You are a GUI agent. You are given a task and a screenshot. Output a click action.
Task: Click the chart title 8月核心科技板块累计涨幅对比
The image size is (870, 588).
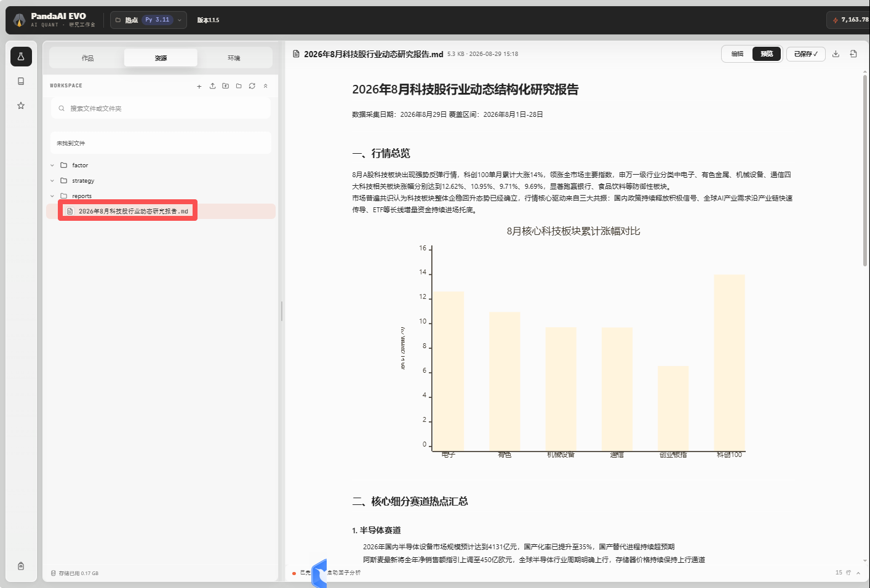click(x=573, y=231)
